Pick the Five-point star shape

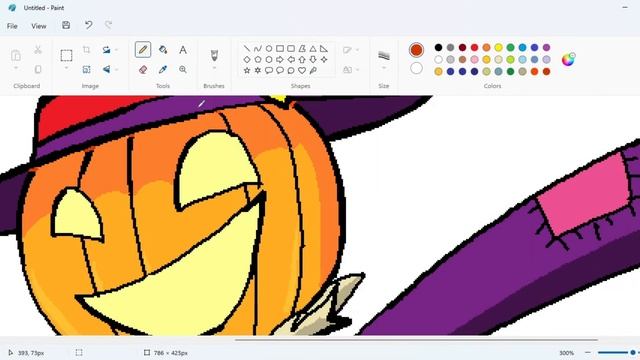click(x=247, y=70)
